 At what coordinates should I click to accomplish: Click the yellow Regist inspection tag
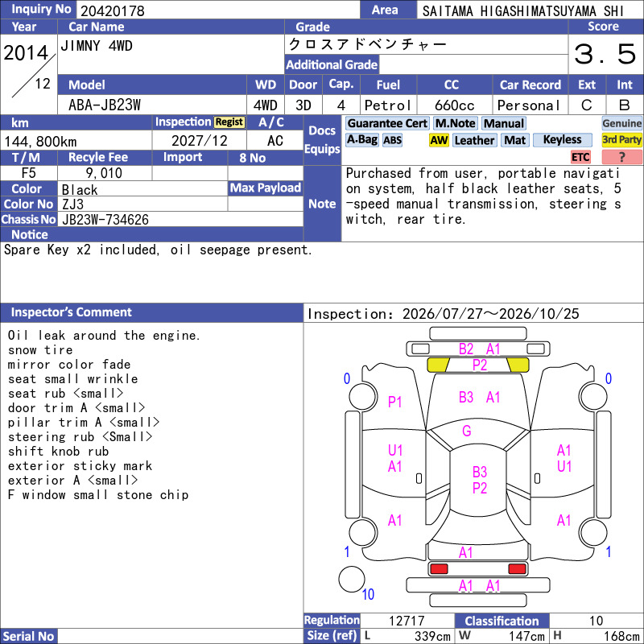pyautogui.click(x=229, y=122)
